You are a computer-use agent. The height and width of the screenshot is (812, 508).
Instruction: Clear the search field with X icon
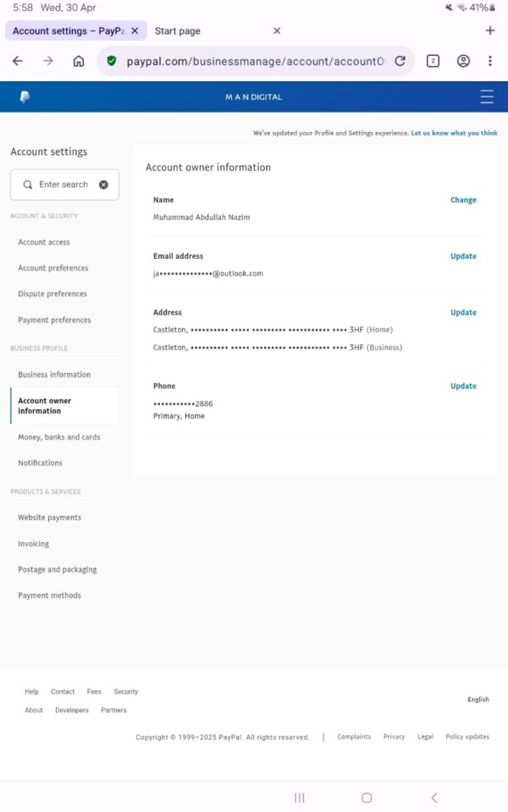click(x=103, y=184)
